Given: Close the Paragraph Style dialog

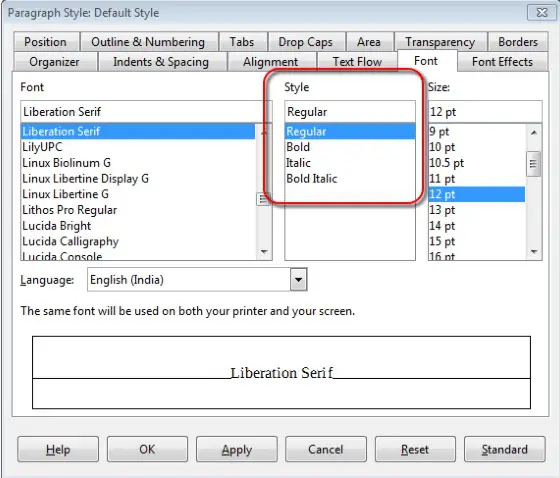Looking at the screenshot, I should point(541,13).
